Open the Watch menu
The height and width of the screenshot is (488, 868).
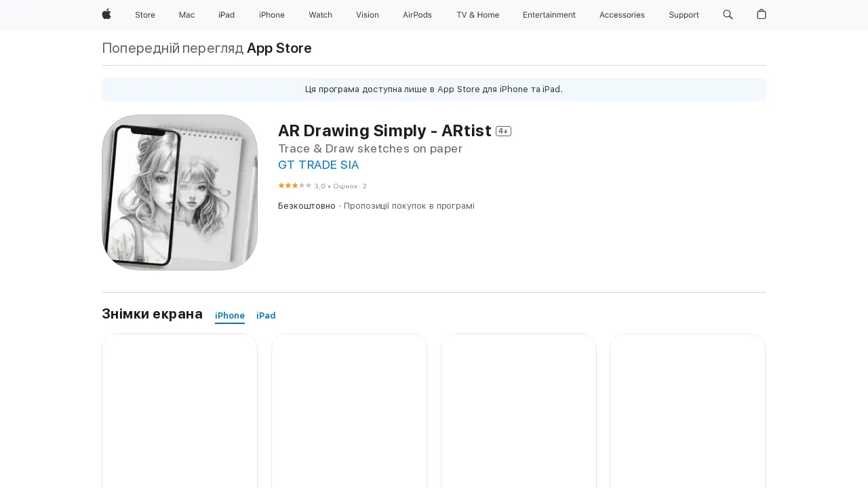pyautogui.click(x=320, y=15)
